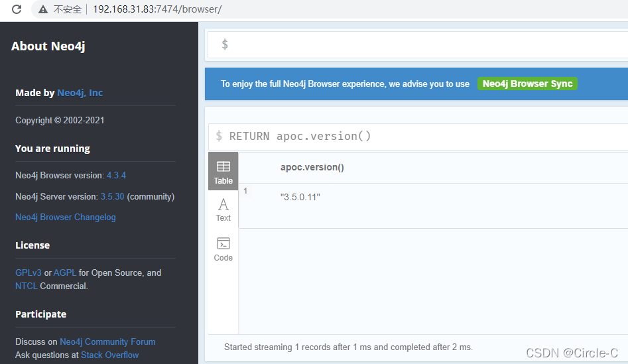Switch to the Code result view
Image resolution: width=628 pixels, height=364 pixels.
(223, 249)
